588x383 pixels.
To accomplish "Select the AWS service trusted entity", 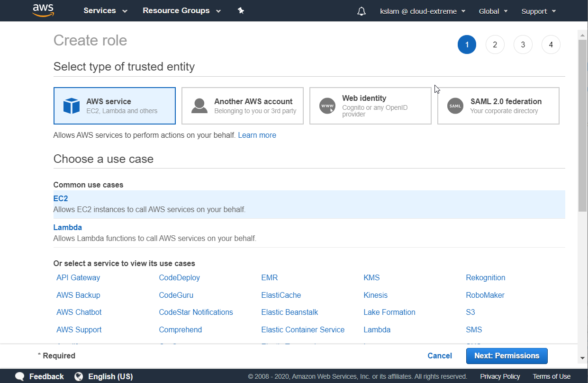I will click(115, 106).
